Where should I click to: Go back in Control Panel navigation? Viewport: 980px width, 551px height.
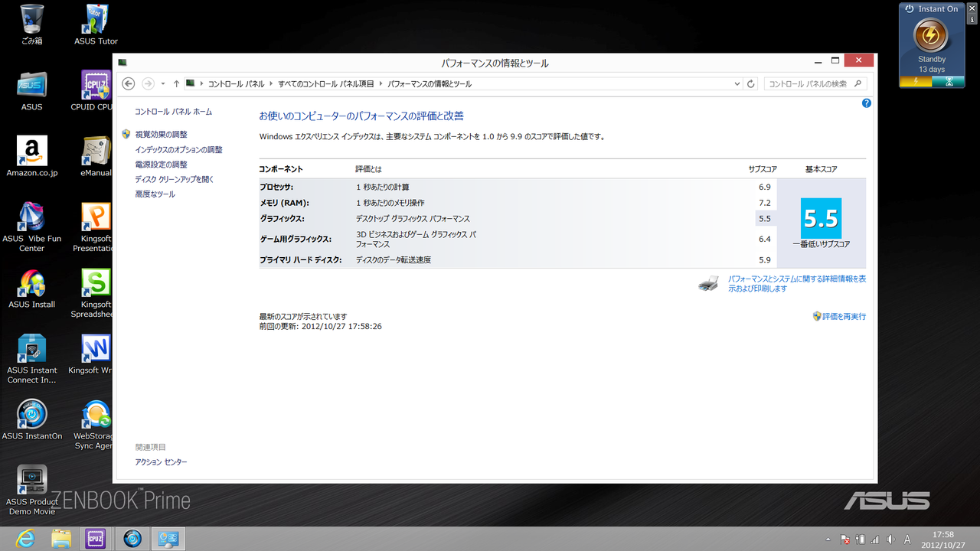[x=129, y=83]
